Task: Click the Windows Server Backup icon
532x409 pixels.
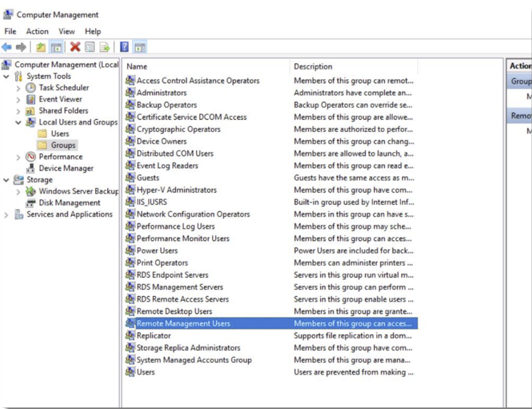Action: (31, 191)
